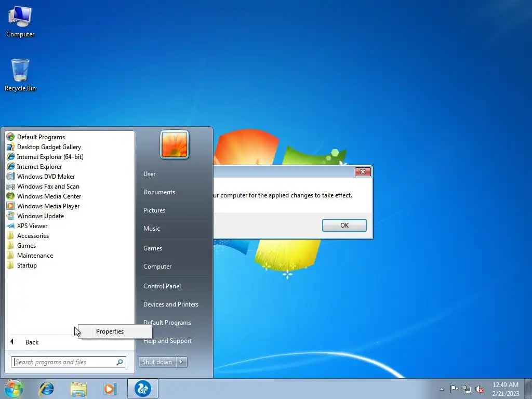532x399 pixels.
Task: Show hidden tray icons arrow
Action: click(x=442, y=389)
